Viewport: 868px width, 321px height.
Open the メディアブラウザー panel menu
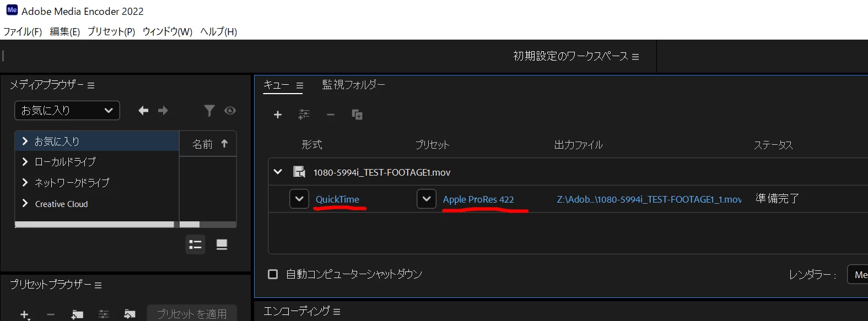point(91,85)
